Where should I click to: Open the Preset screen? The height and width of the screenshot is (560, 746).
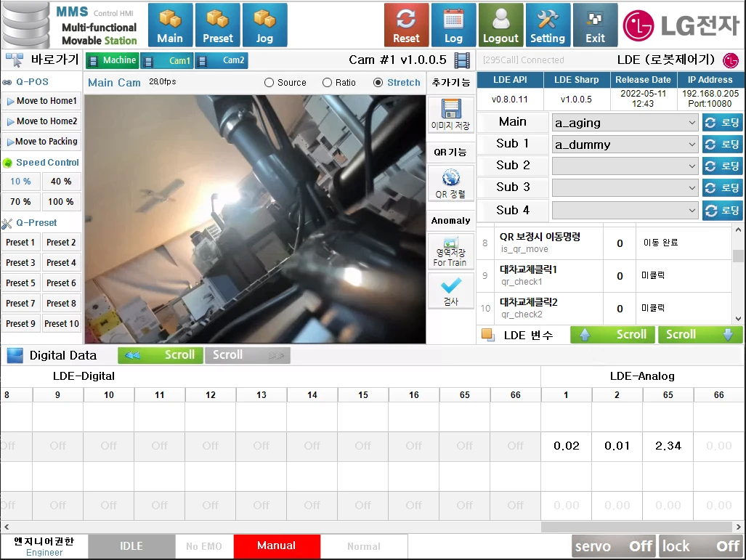click(x=218, y=25)
